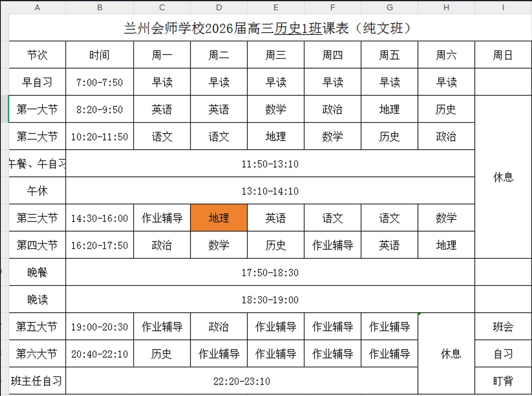Select the 节次 header cell
Screen dimensions: 532x396
(x=37, y=55)
